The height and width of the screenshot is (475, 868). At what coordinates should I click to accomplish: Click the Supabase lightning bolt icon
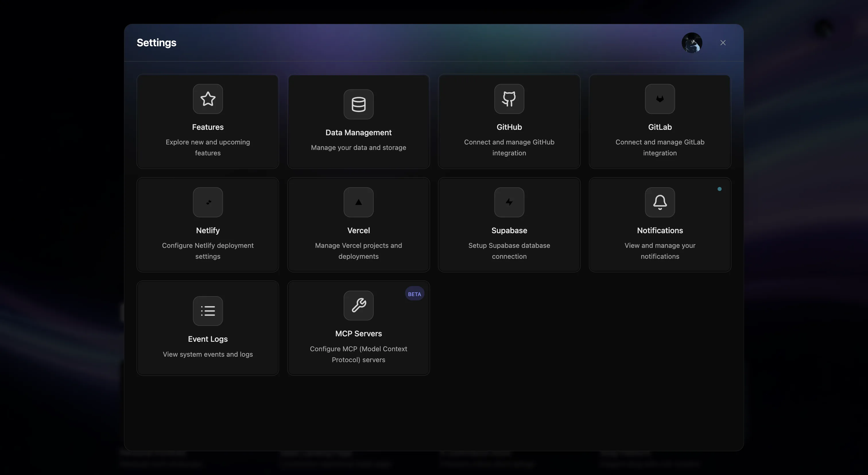[x=509, y=202]
